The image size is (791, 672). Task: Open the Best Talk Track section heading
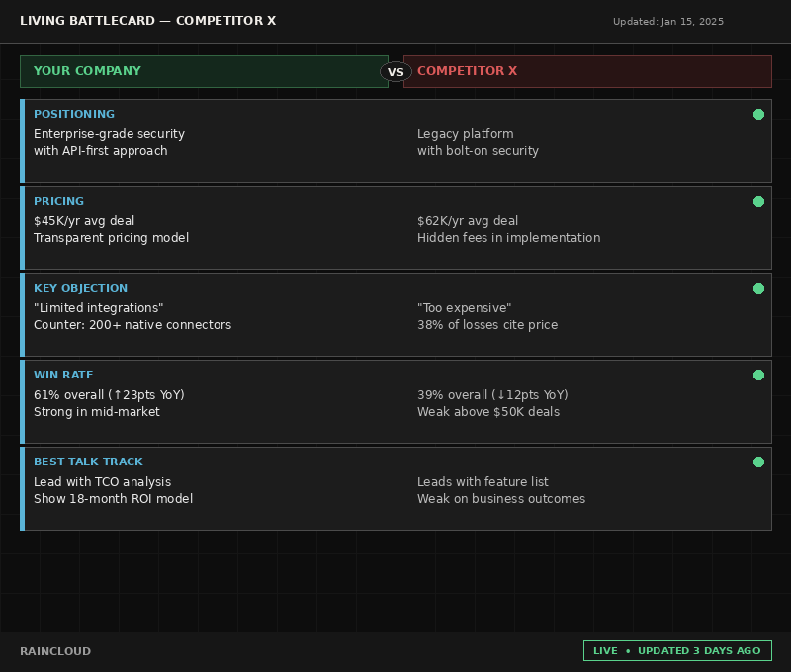coord(88,462)
